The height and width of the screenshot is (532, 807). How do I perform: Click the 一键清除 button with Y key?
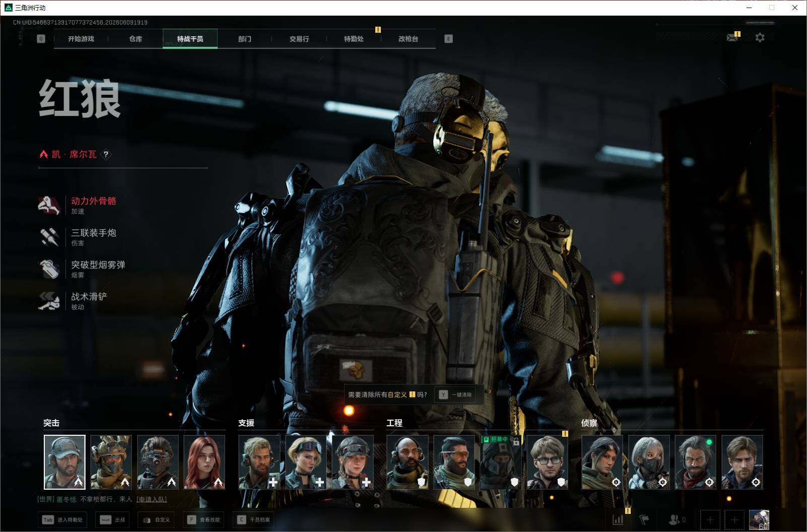[x=455, y=394]
